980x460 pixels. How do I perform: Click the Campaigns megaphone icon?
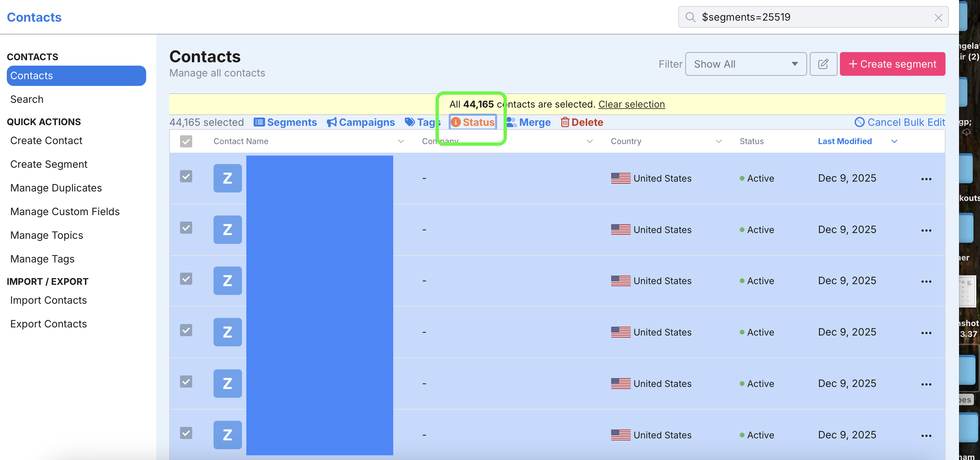click(x=332, y=122)
